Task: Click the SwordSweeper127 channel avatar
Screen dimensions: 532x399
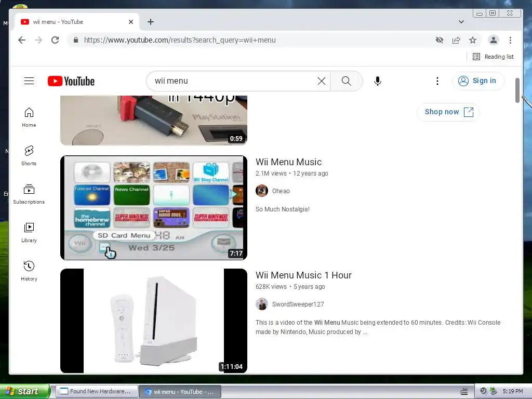Action: (262, 304)
